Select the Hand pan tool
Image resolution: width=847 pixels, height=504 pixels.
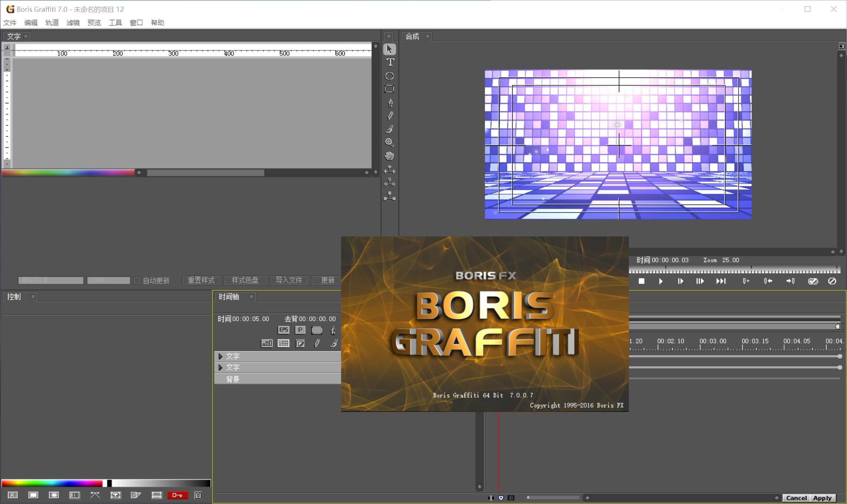389,156
